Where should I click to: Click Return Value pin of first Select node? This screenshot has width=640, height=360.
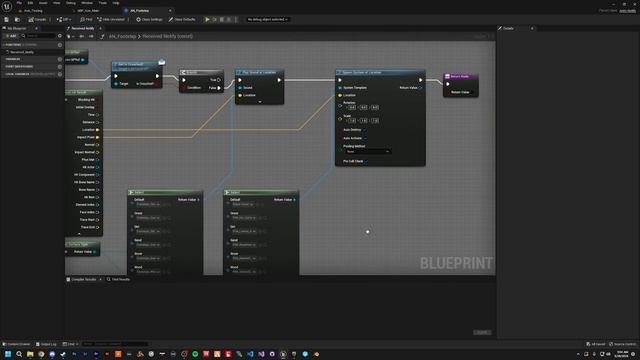click(198, 200)
